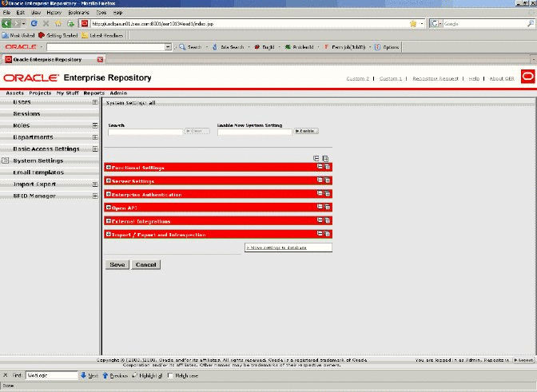The height and width of the screenshot is (392, 537).
Task: Click the ProblemId toolbar item
Action: coord(300,47)
